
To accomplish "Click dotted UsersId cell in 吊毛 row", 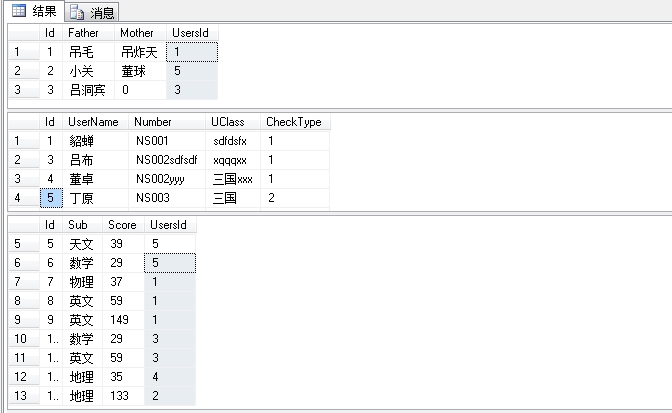I will coord(192,52).
